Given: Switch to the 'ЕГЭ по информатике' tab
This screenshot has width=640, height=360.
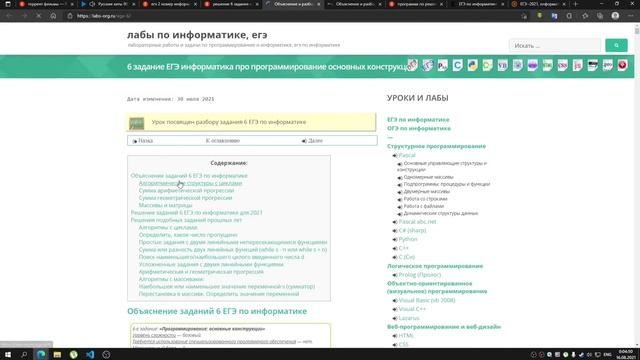Looking at the screenshot, I should pos(477,4).
